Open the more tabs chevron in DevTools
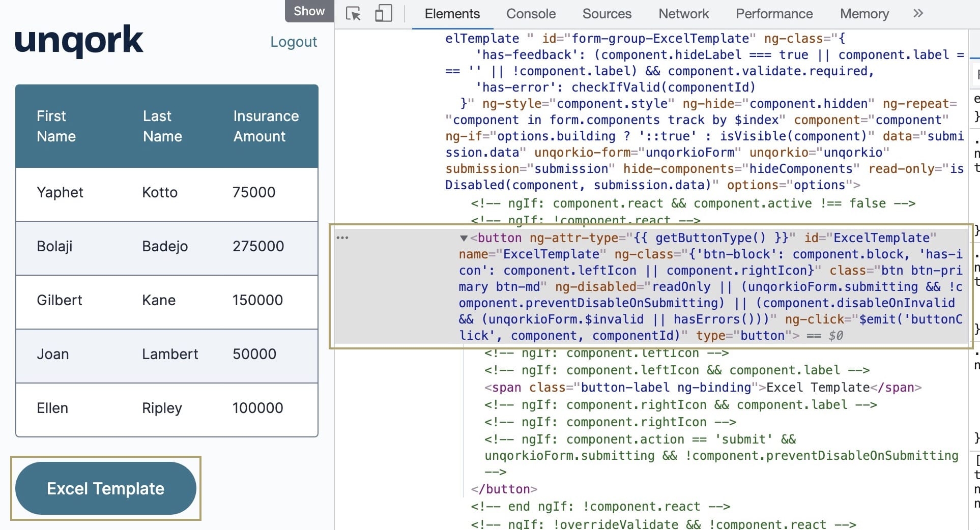This screenshot has width=980, height=530. tap(918, 13)
